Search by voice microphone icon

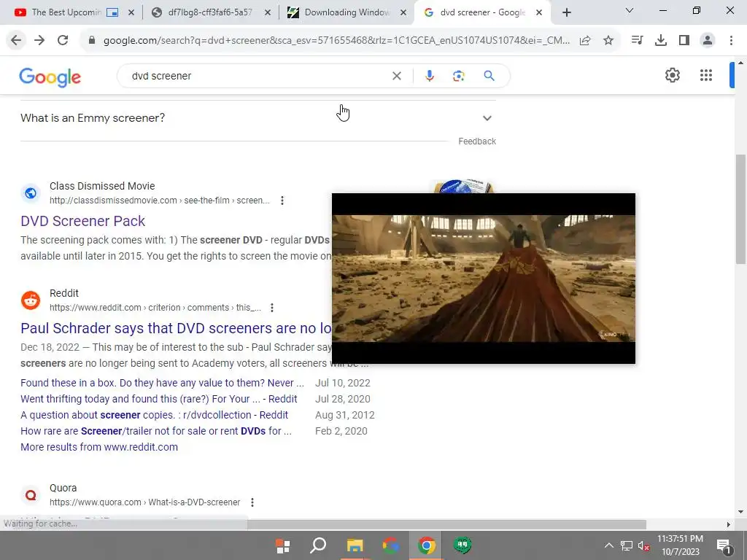[429, 76]
